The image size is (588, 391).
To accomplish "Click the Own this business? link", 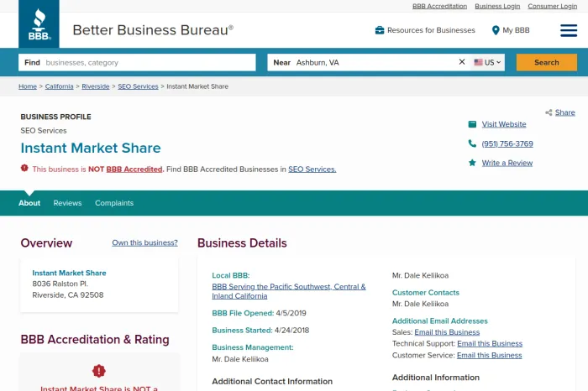I will click(x=144, y=242).
